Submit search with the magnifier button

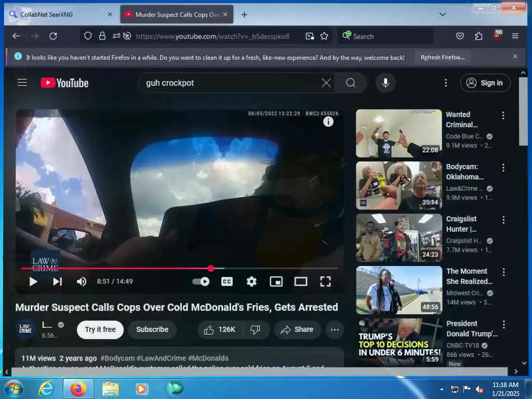(x=351, y=83)
